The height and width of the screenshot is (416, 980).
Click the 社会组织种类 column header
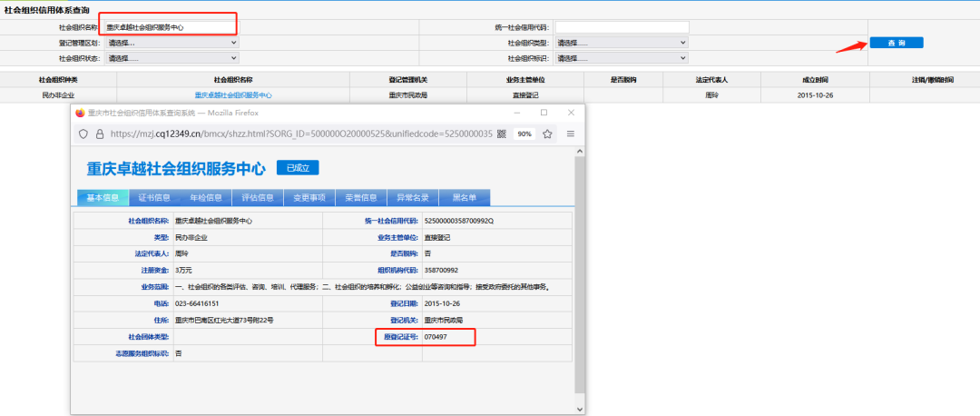[x=58, y=80]
